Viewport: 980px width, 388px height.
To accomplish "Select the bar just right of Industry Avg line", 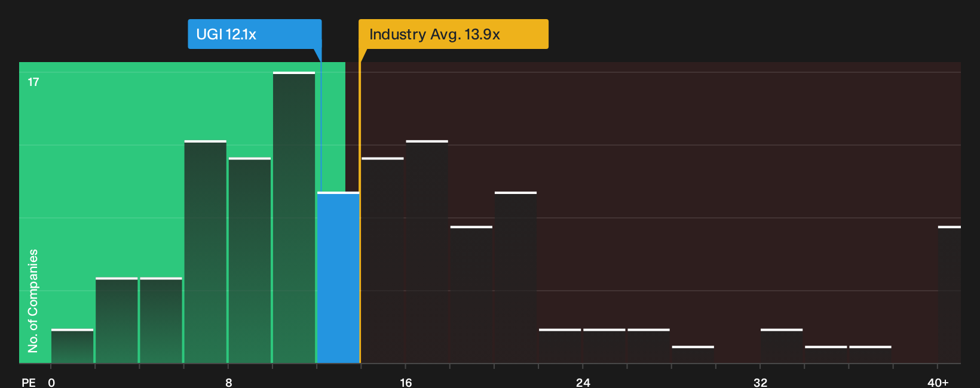I will (382, 260).
